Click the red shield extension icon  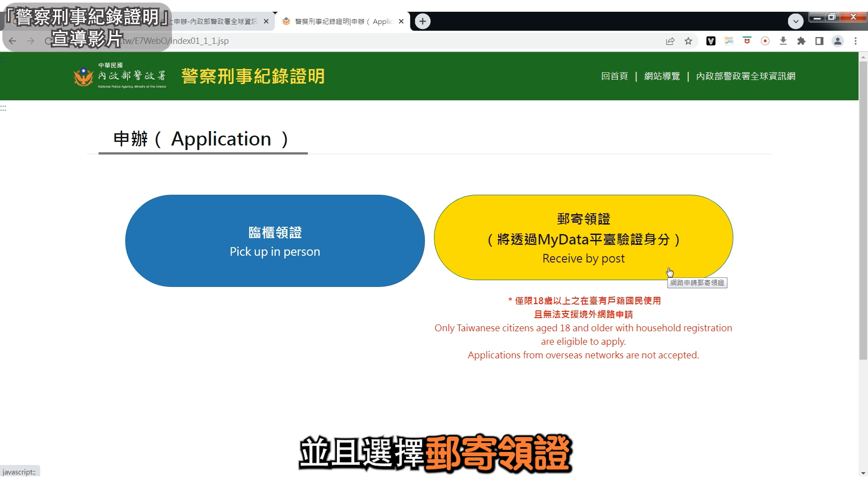click(747, 41)
